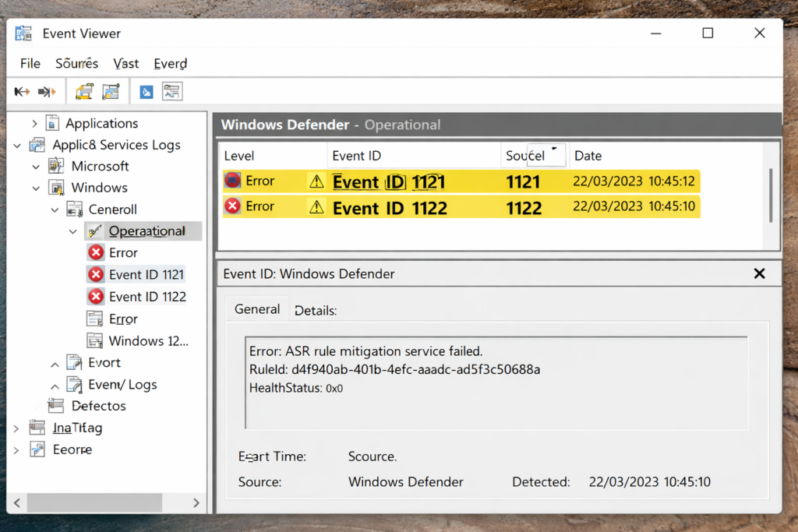The height and width of the screenshot is (532, 798).
Task: Click the back navigation arrow icon
Action: click(21, 91)
